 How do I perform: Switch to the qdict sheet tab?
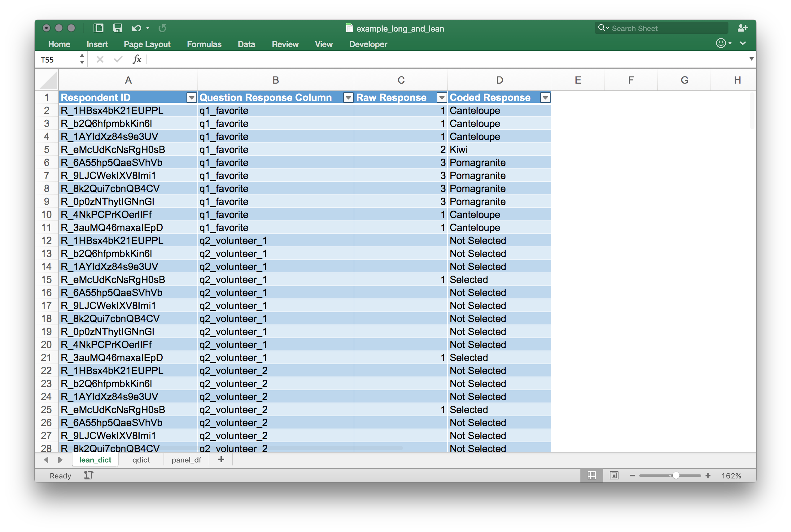tap(141, 460)
